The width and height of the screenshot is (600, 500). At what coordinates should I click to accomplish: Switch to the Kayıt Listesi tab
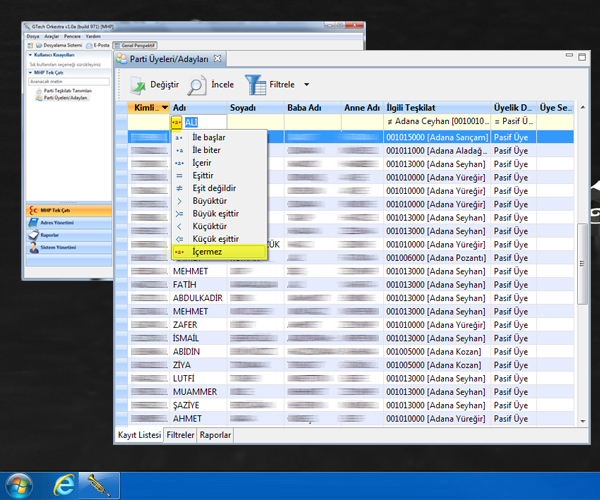point(139,435)
